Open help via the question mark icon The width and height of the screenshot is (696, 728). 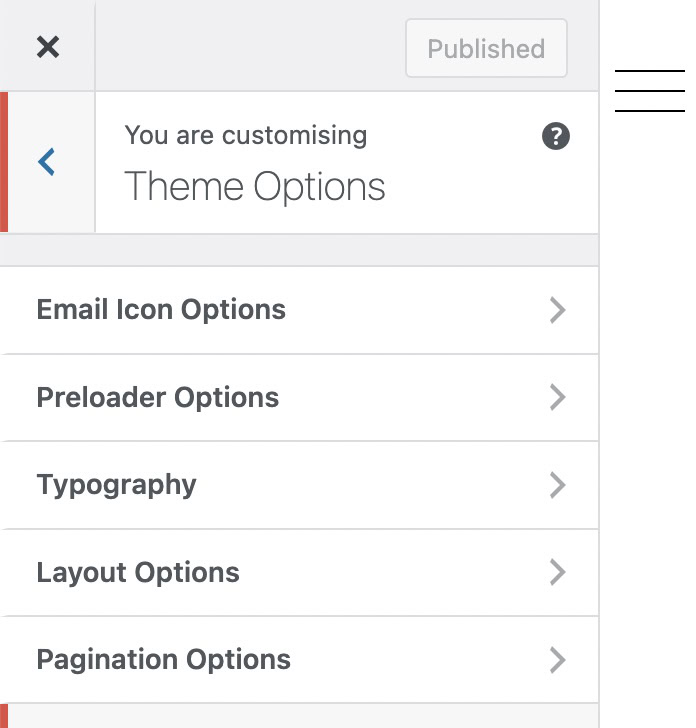[556, 137]
